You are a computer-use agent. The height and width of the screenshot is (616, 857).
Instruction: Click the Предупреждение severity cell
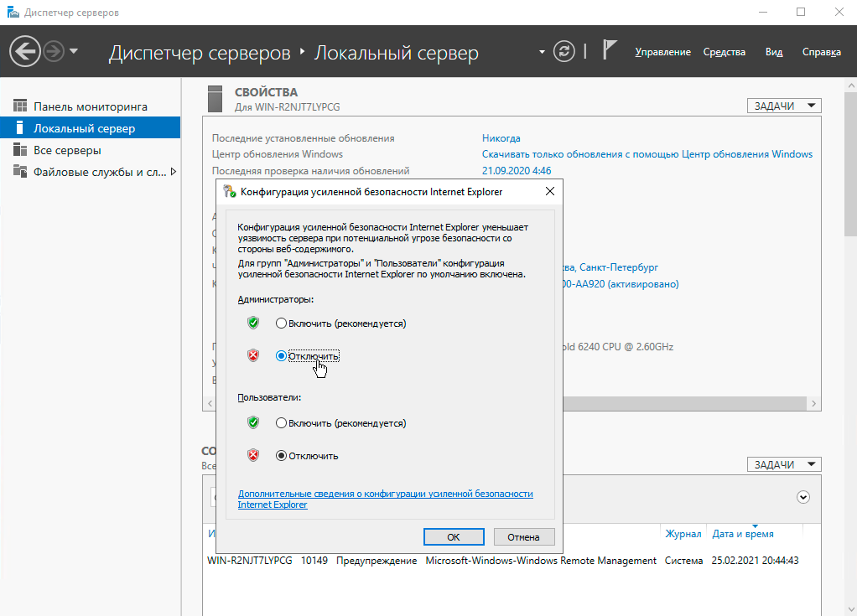(376, 561)
